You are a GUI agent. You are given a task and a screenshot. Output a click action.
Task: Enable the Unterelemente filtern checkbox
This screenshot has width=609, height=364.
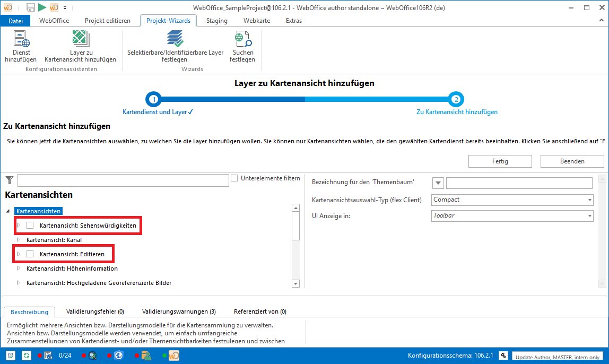(234, 178)
